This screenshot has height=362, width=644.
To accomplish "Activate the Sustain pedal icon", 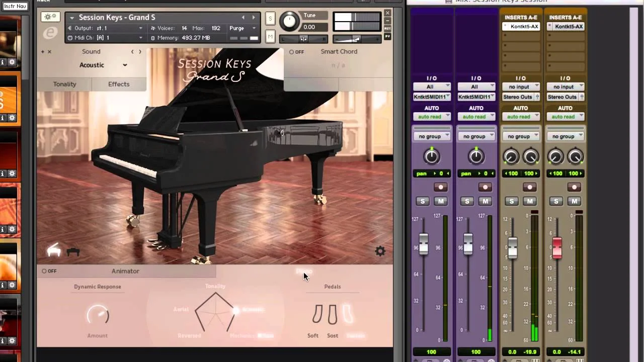I will (x=349, y=315).
